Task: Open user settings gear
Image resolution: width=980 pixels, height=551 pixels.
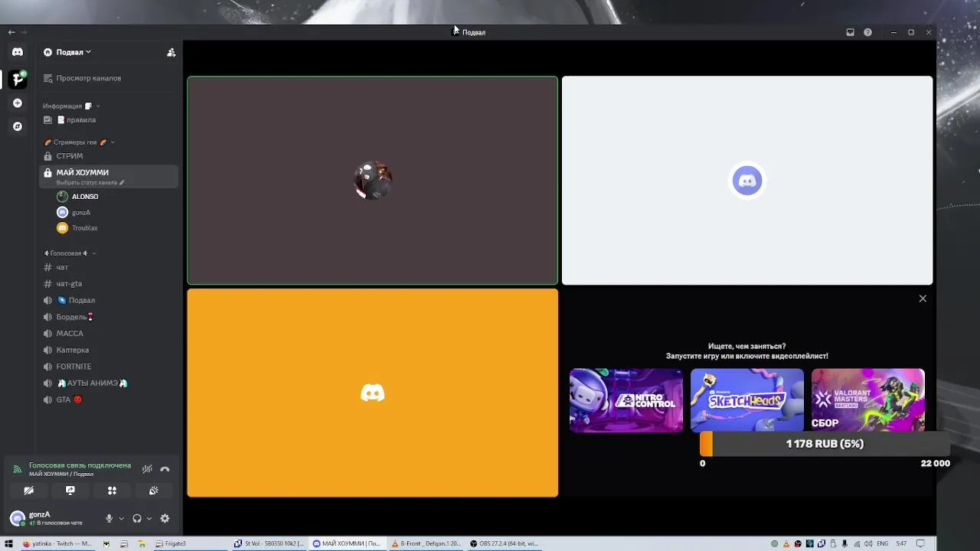Action: tap(165, 518)
